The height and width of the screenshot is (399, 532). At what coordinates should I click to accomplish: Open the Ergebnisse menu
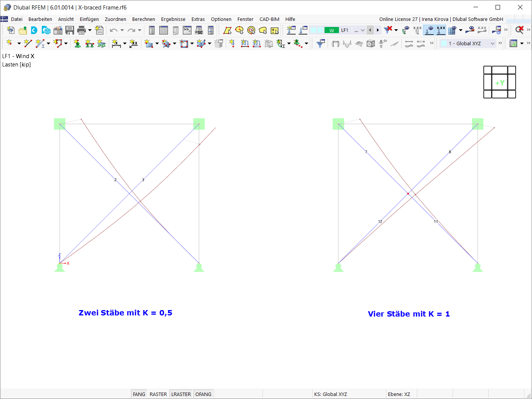tap(173, 19)
